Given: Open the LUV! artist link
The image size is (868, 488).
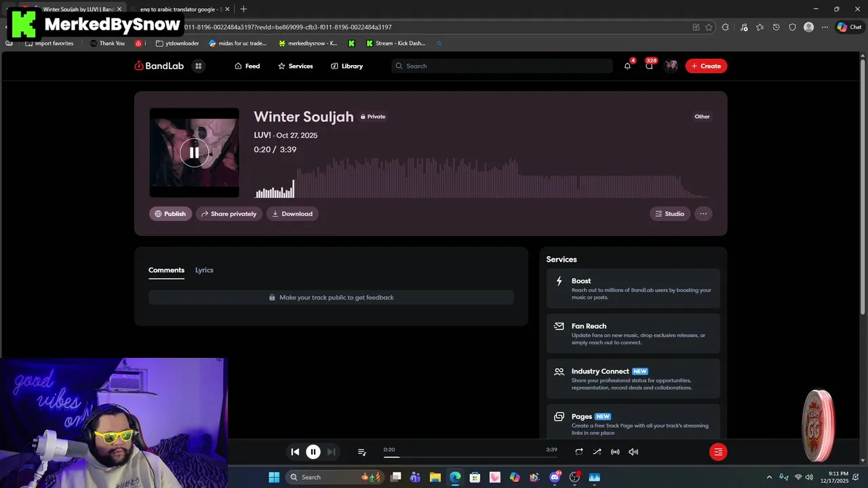Looking at the screenshot, I should point(262,135).
